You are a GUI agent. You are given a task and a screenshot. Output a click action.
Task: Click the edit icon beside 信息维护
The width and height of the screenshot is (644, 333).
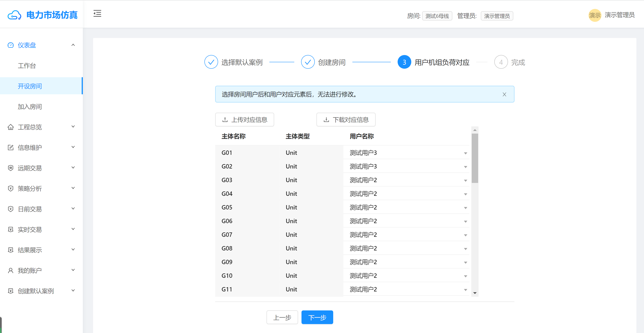[x=10, y=148]
